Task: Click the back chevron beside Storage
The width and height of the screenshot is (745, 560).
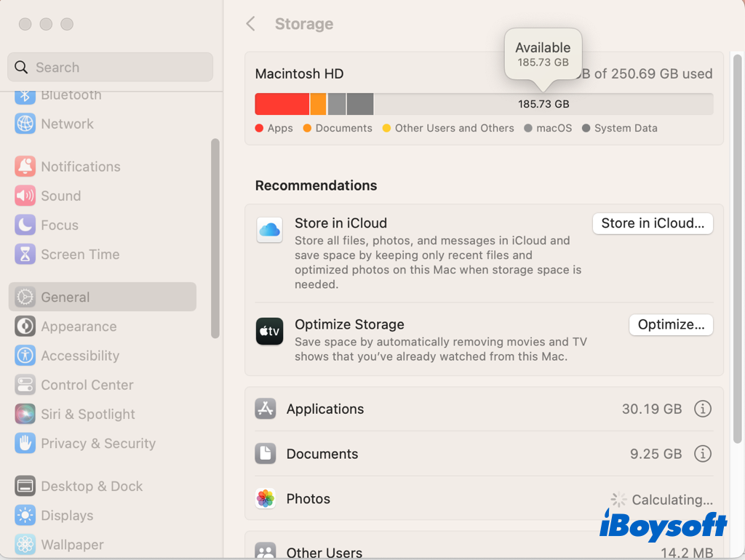Action: point(251,24)
